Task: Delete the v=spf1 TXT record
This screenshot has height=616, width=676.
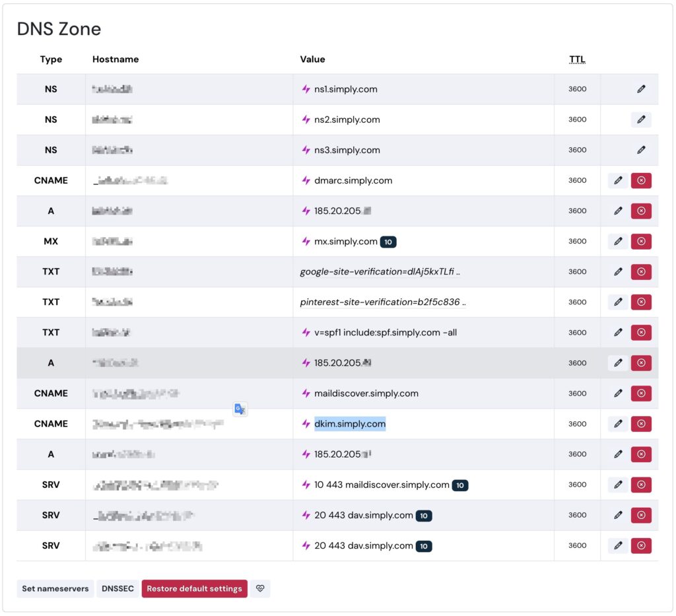Action: click(x=641, y=332)
